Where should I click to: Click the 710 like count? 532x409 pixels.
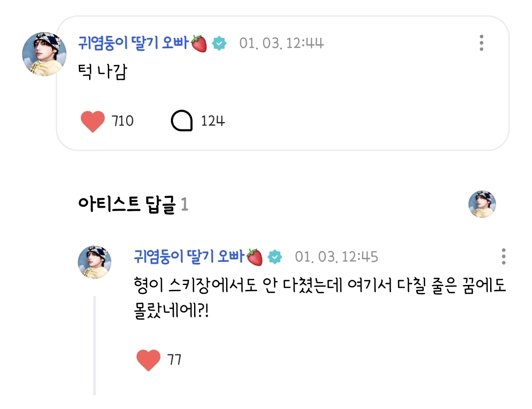click(x=123, y=121)
